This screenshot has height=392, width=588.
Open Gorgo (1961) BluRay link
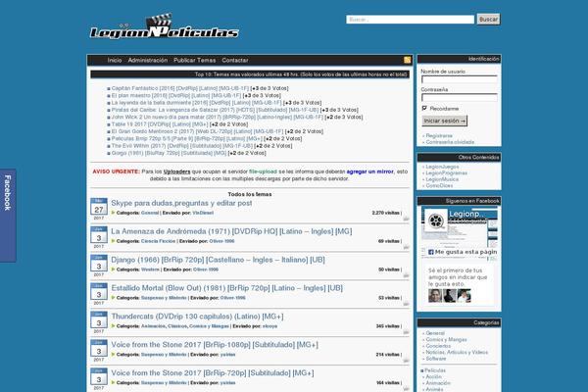pos(169,153)
